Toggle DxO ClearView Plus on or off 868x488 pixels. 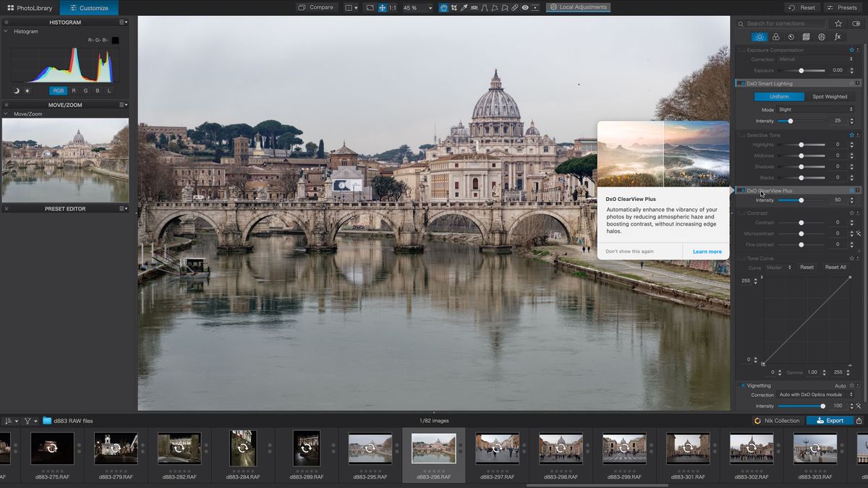(741, 191)
